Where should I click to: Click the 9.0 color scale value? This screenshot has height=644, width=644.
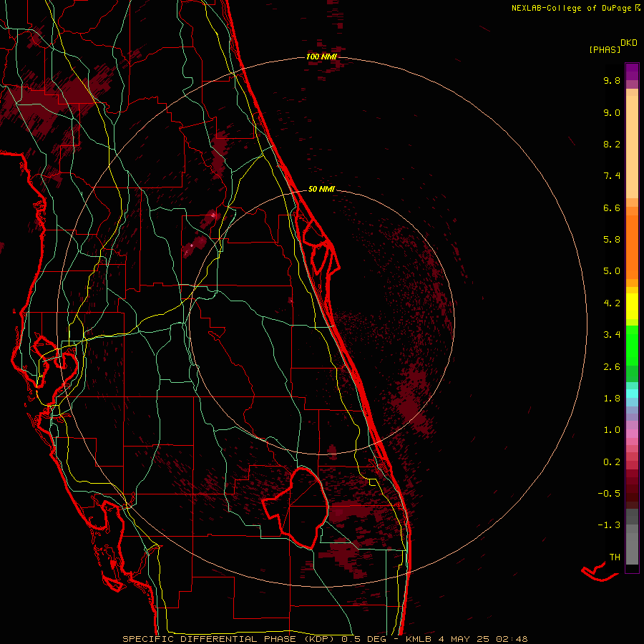[612, 112]
